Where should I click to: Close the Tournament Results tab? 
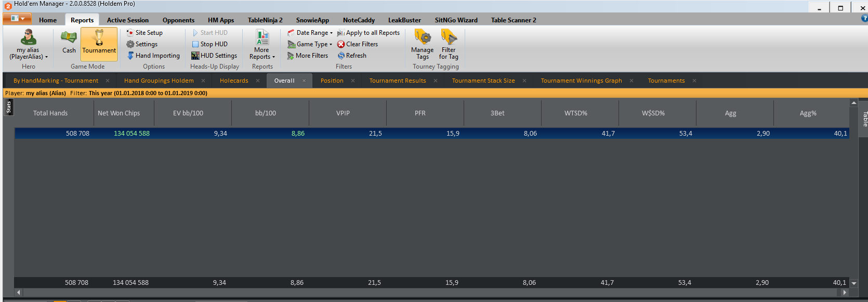pyautogui.click(x=436, y=81)
